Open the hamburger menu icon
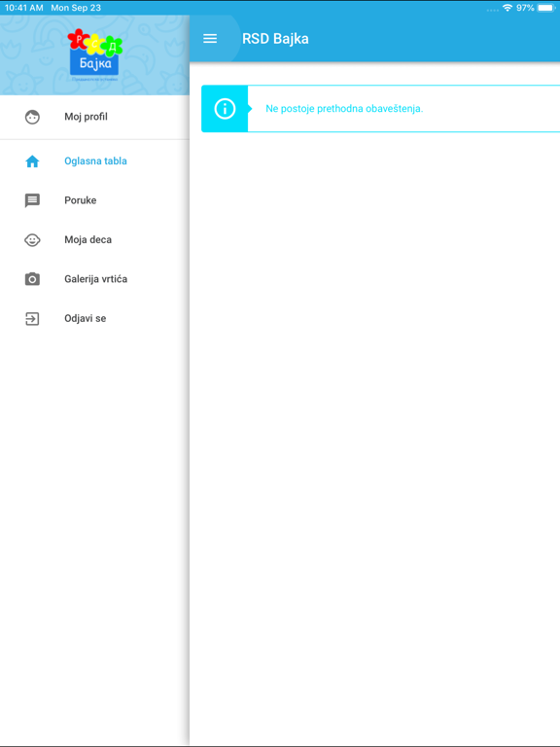 [x=210, y=39]
